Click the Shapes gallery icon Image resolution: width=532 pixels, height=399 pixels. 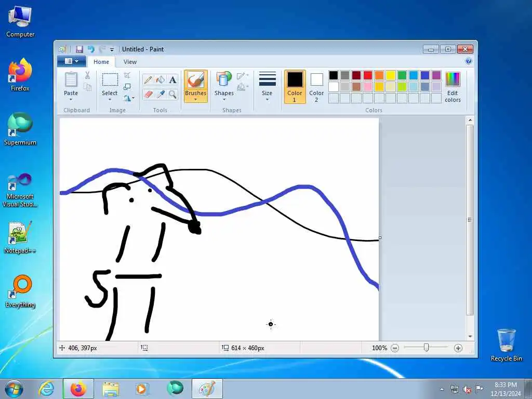coord(224,79)
